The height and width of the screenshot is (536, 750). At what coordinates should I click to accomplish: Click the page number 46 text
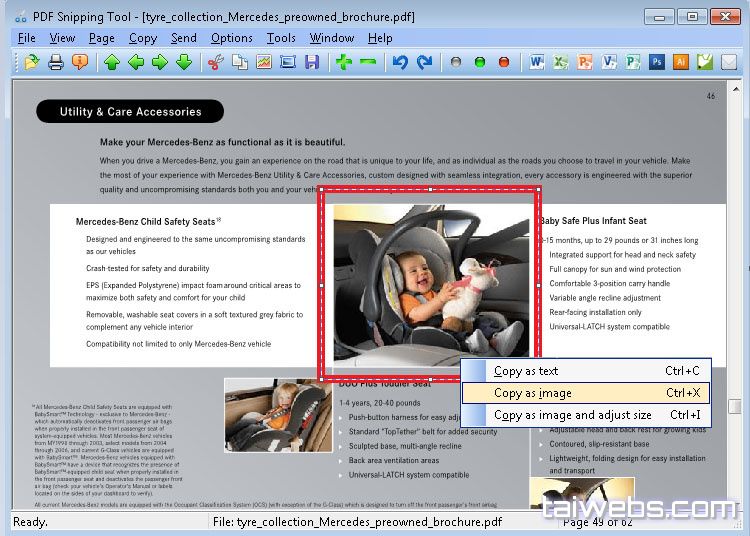click(x=711, y=96)
